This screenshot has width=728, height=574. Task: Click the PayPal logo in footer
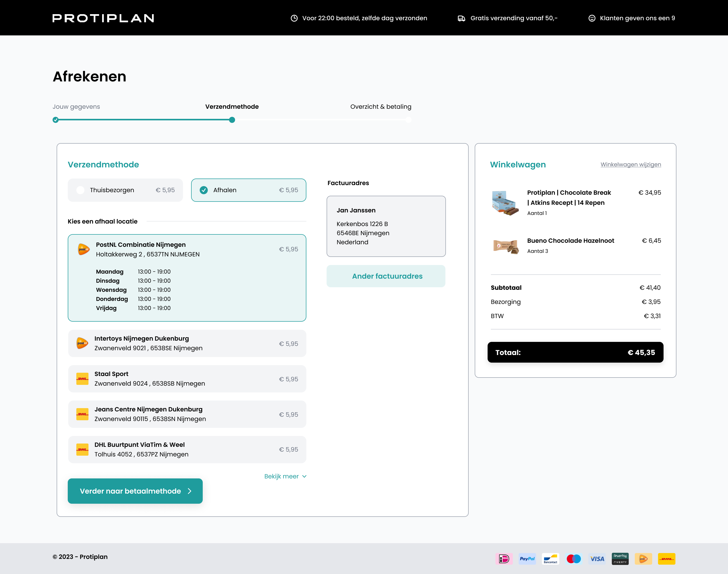527,559
